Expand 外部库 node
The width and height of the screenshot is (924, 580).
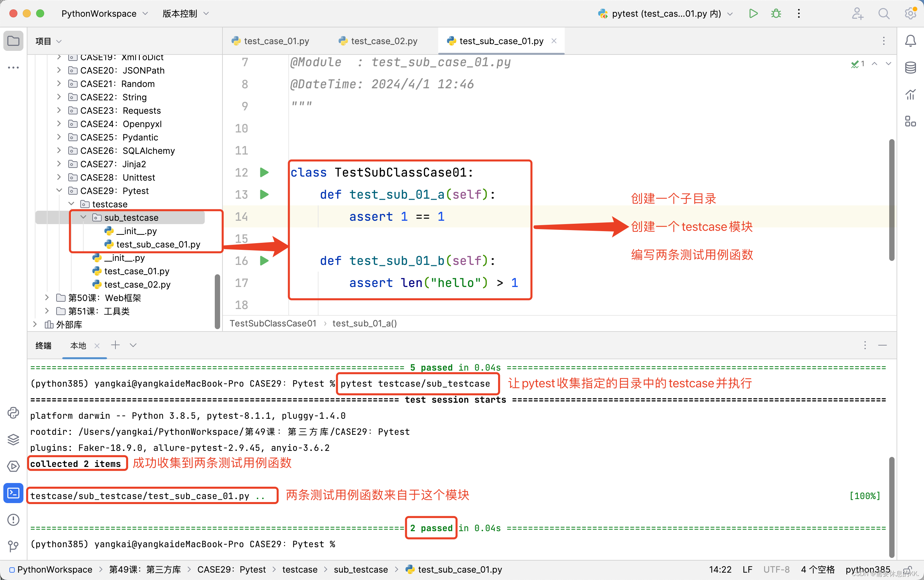point(35,324)
